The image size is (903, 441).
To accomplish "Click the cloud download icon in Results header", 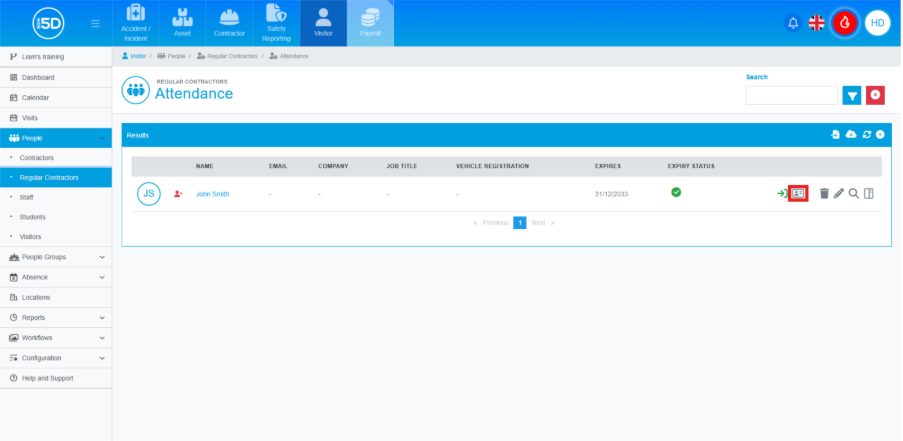I will click(851, 134).
